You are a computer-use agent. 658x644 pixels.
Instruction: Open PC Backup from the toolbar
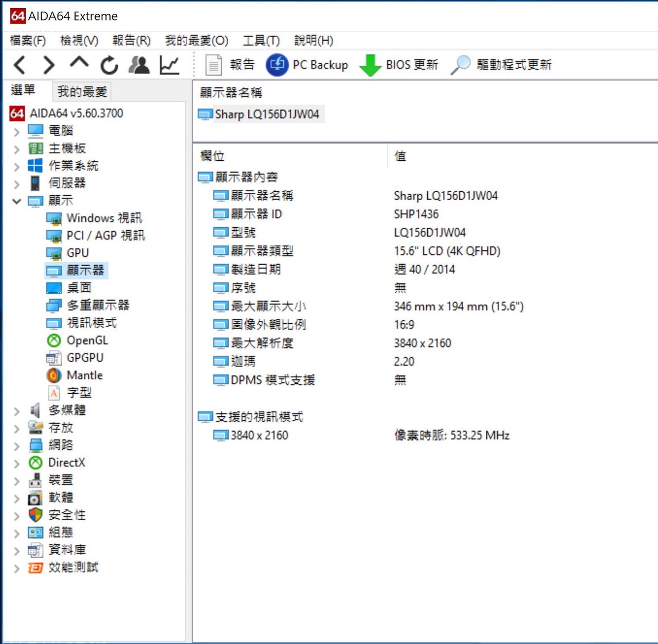click(307, 65)
